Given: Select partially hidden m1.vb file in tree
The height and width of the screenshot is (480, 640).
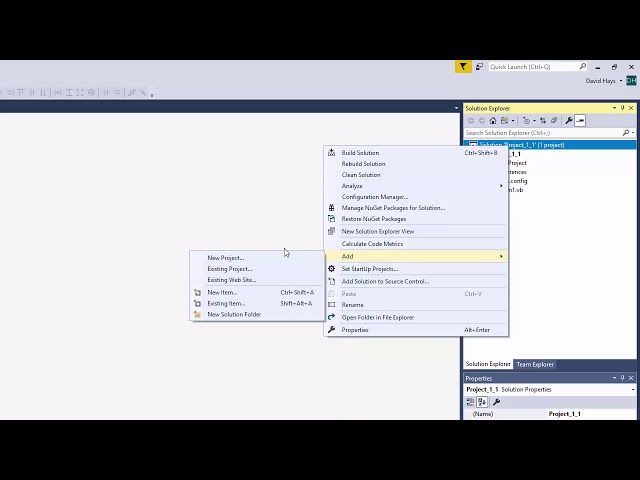Looking at the screenshot, I should 516,190.
